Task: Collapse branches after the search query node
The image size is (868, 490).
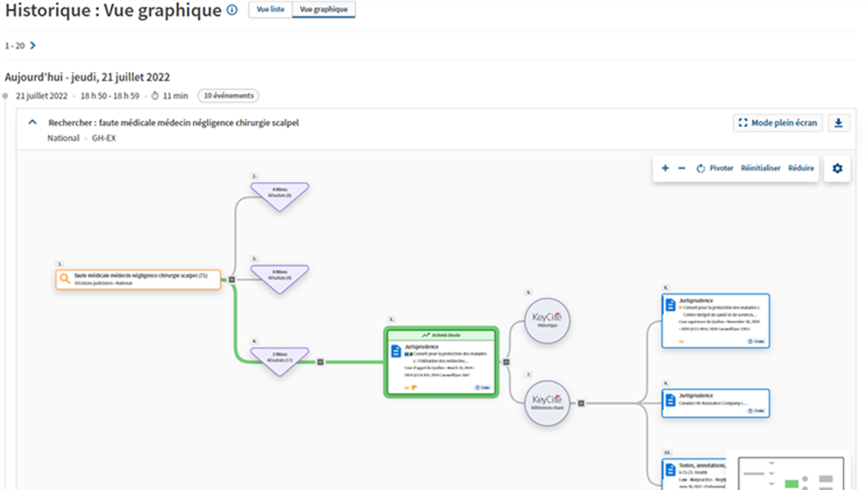Action: pyautogui.click(x=231, y=280)
